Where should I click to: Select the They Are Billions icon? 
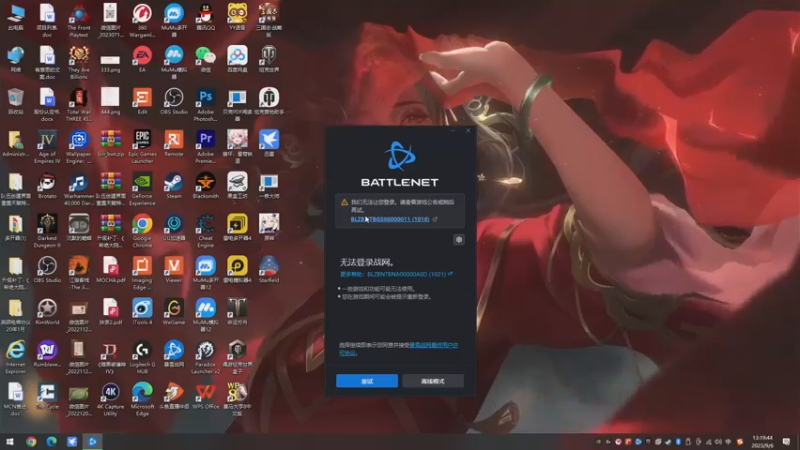pyautogui.click(x=79, y=62)
